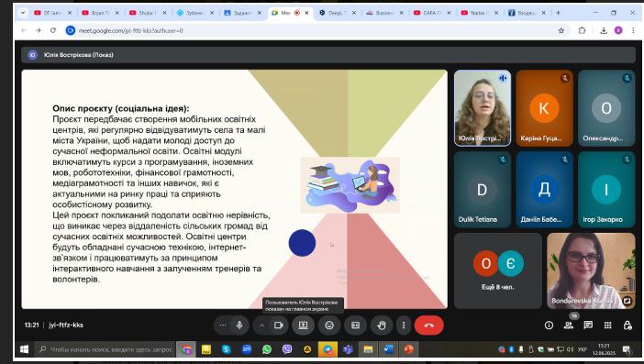644x364 pixels.
Task: Turn off the camera
Action: pos(279,325)
